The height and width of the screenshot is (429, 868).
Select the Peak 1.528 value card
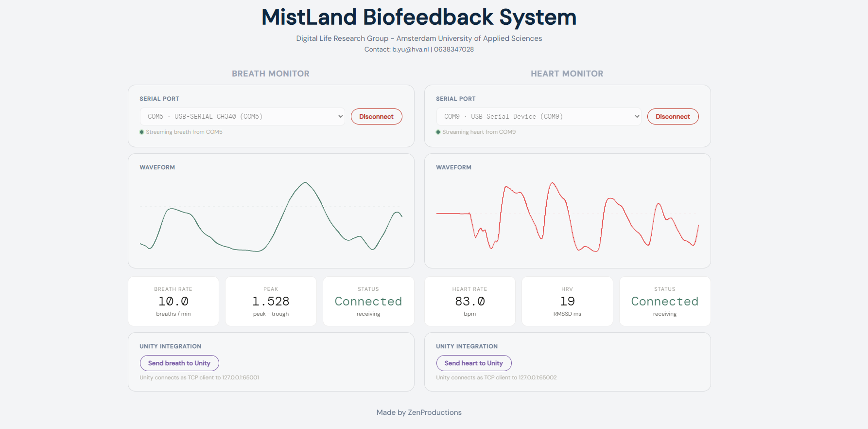[x=271, y=302]
